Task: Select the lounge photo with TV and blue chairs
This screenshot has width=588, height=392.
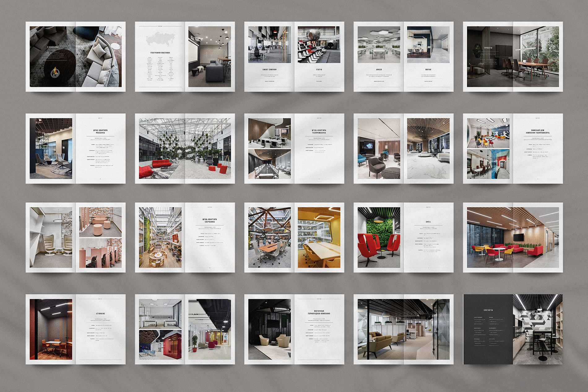Action: (379, 149)
